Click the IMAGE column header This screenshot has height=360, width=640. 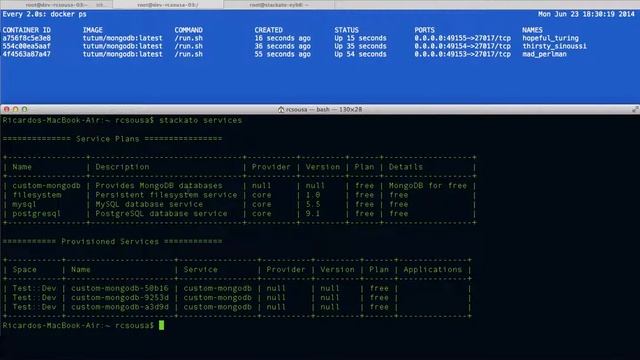pyautogui.click(x=93, y=30)
